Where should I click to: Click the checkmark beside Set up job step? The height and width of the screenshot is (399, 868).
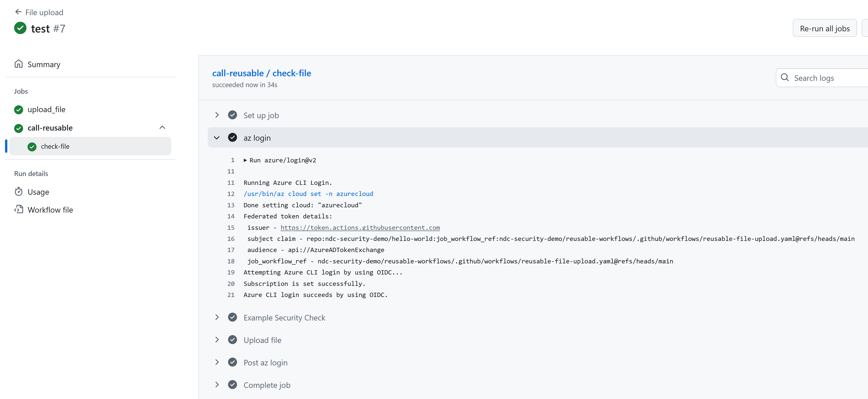[x=233, y=115]
